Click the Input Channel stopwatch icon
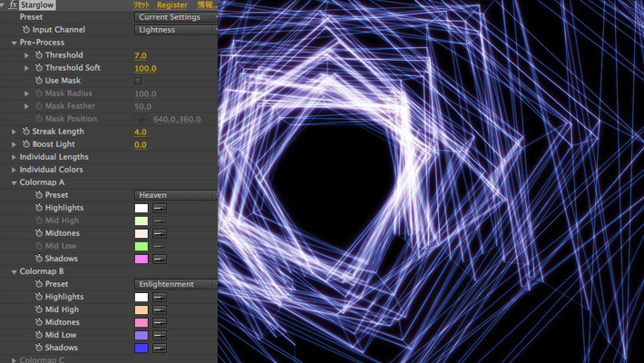The image size is (644, 363). pos(26,30)
